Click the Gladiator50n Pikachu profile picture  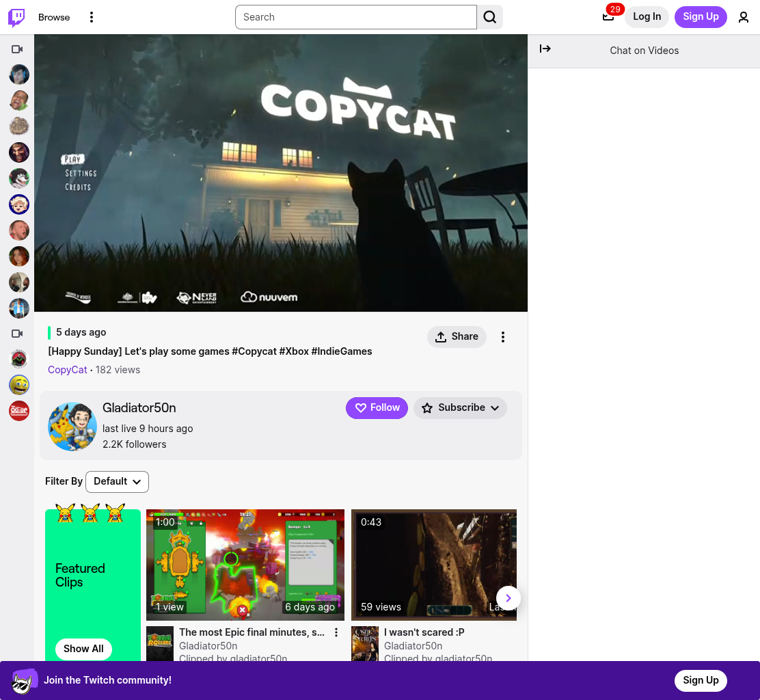72,426
